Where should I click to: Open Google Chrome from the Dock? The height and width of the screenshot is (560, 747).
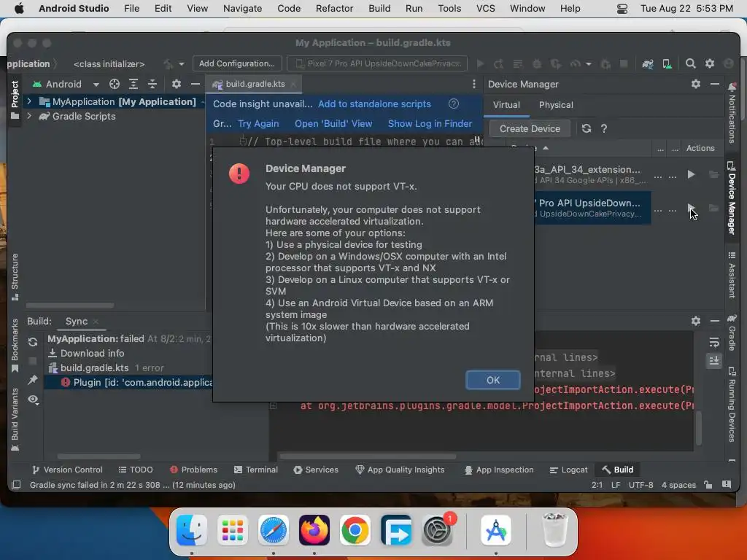355,530
